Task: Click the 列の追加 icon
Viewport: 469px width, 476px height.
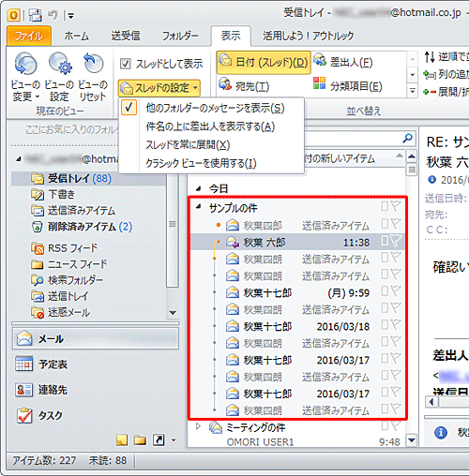Action: coord(430,75)
